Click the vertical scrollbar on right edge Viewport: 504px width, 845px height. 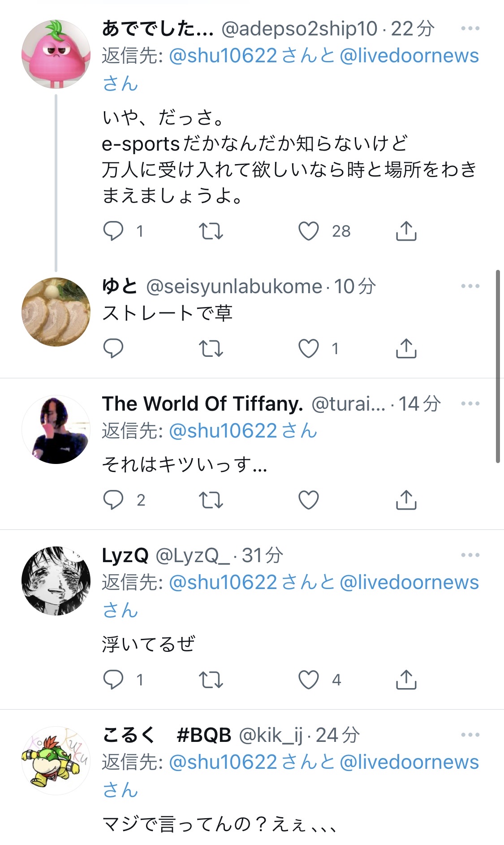coord(498,366)
